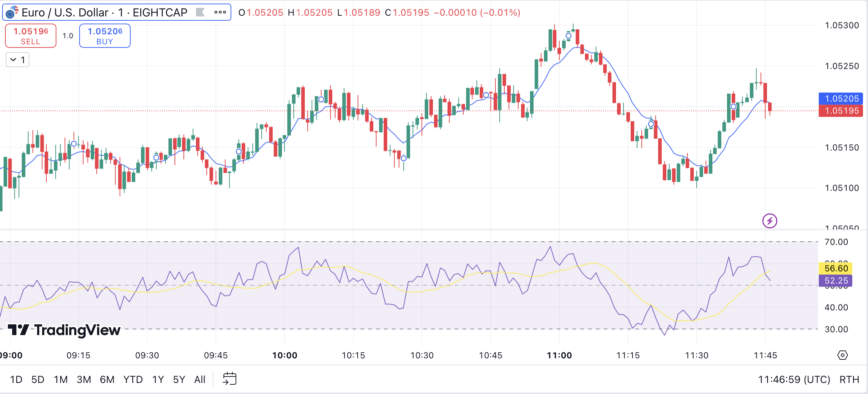Click the 11:45 time axis label
The height and width of the screenshot is (394, 868).
[765, 355]
